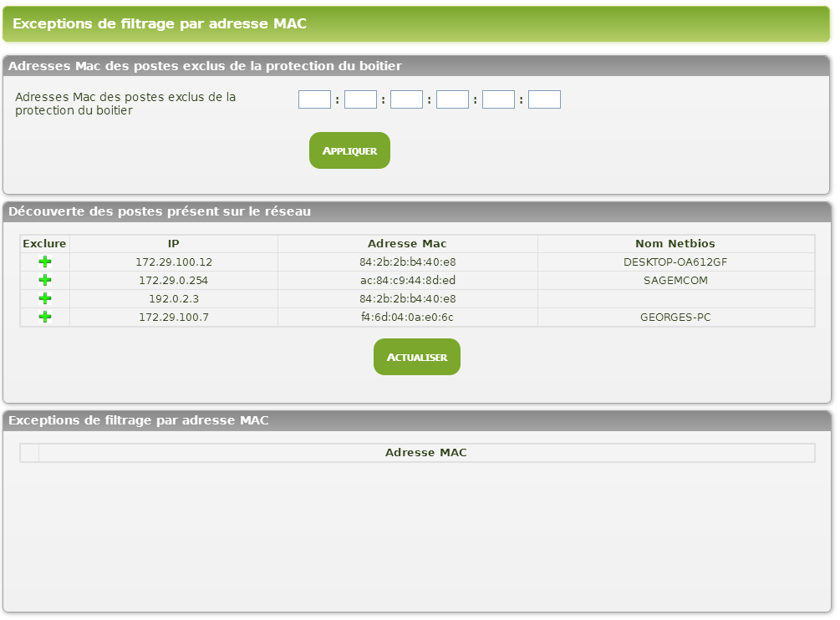The height and width of the screenshot is (620, 840).
Task: Add GEORGES-PC to exclusions via plus icon
Action: [45, 318]
